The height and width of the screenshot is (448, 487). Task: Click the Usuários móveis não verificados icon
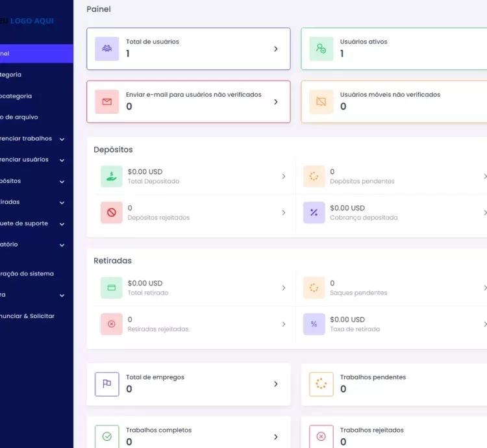point(321,102)
